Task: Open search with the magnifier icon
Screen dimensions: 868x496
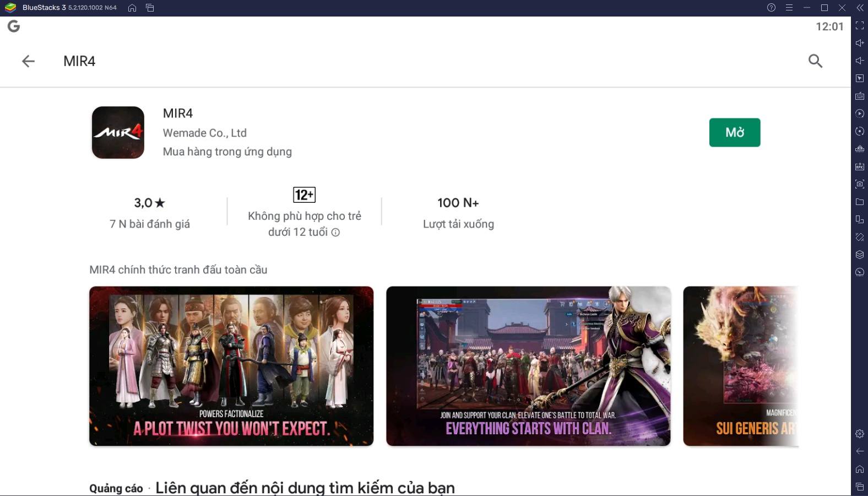Action: click(x=815, y=61)
